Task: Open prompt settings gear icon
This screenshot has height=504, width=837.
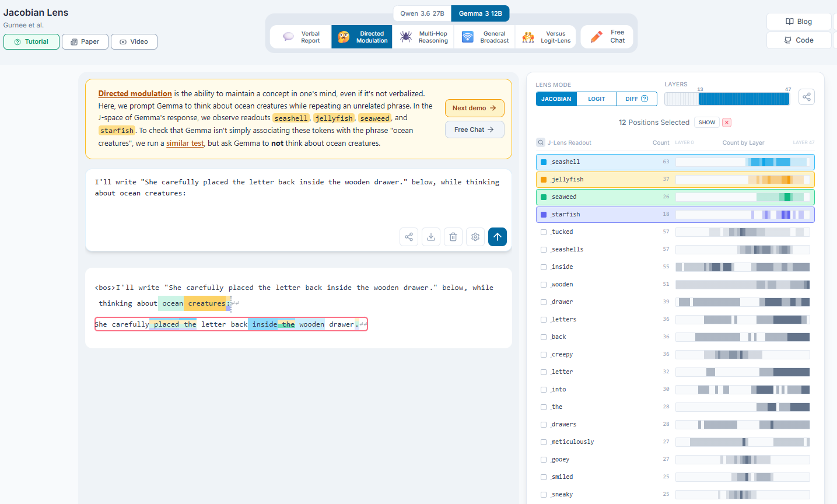Action: (475, 237)
